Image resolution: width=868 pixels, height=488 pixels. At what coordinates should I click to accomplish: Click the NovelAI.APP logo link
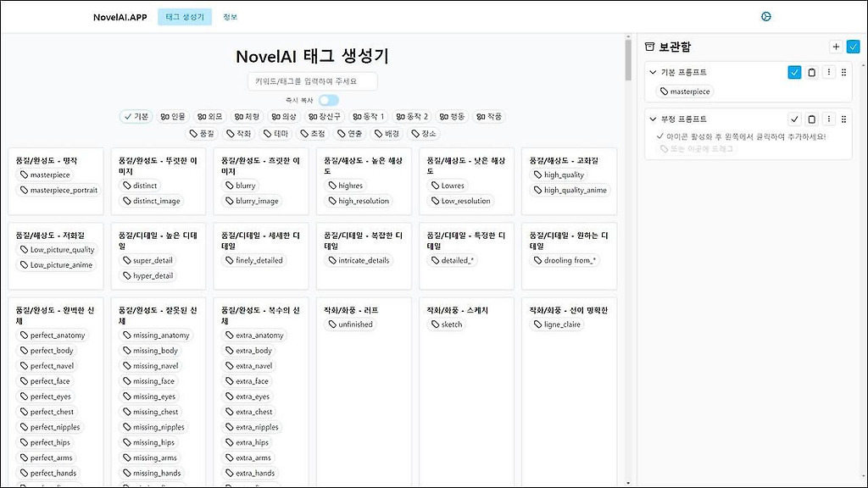tap(120, 17)
